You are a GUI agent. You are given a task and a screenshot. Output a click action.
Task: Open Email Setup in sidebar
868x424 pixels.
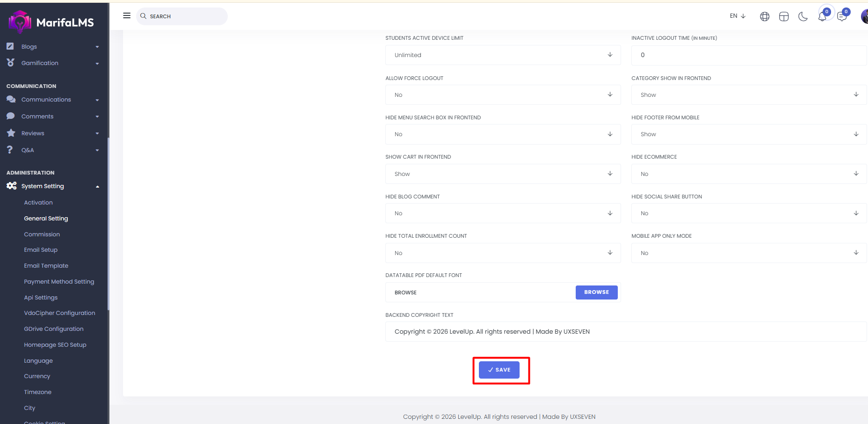[41, 250]
